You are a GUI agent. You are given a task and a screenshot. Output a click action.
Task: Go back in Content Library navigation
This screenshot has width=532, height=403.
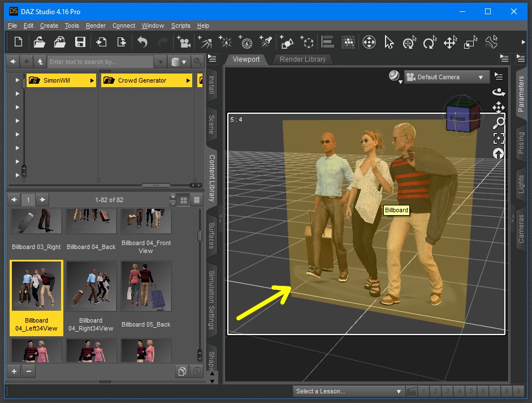[x=13, y=62]
